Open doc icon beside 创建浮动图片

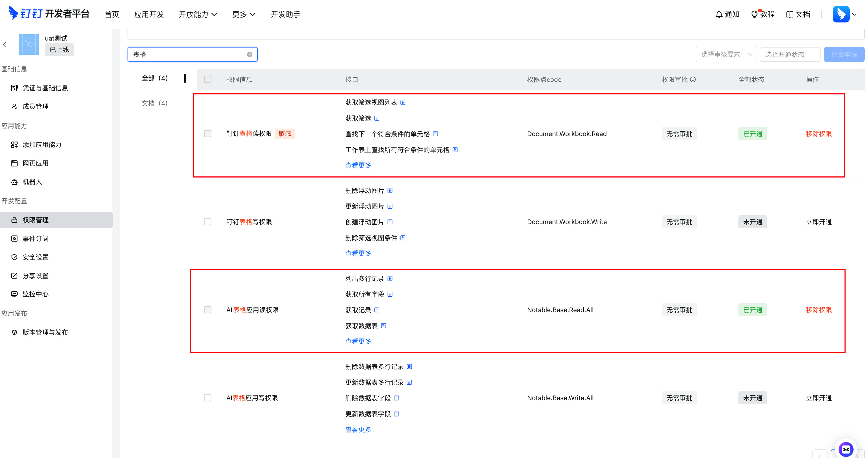(390, 222)
